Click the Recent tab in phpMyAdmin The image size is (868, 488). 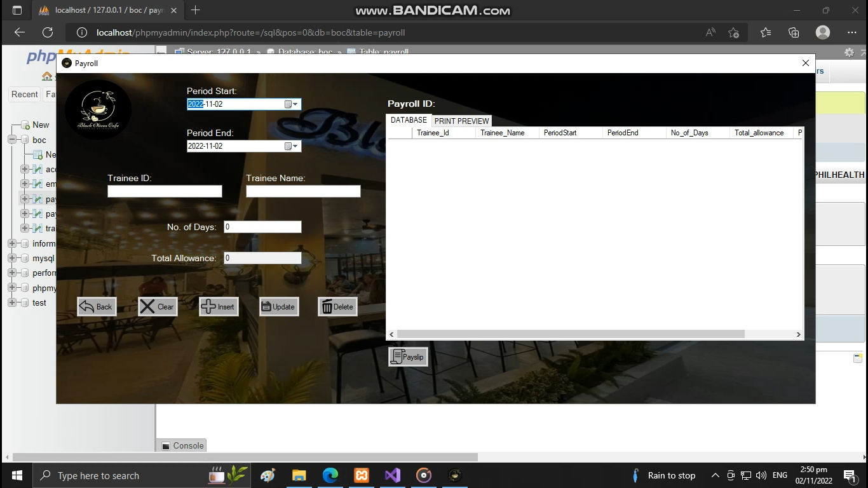pos(25,94)
